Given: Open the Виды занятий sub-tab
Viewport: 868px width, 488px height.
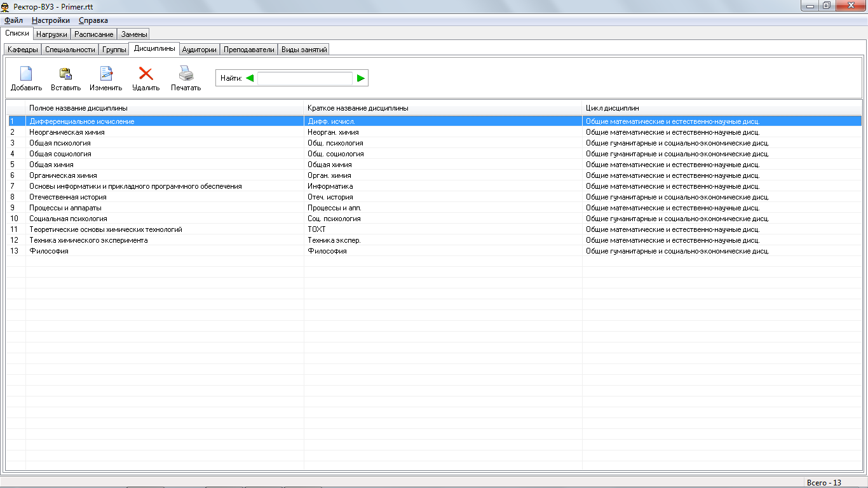Looking at the screenshot, I should [304, 50].
